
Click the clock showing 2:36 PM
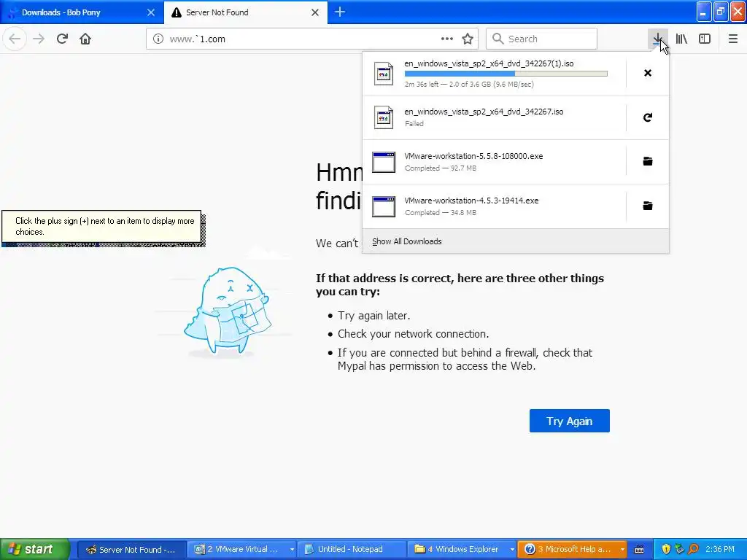point(720,549)
